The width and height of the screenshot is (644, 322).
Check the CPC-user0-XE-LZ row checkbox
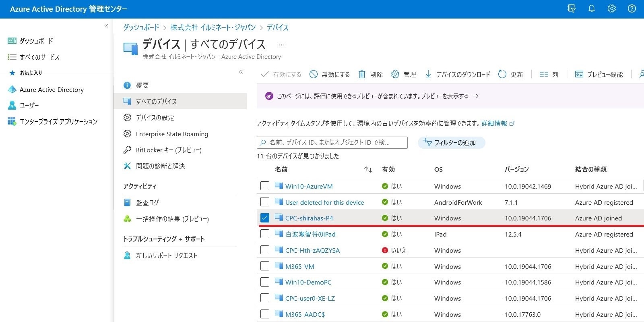tap(264, 298)
